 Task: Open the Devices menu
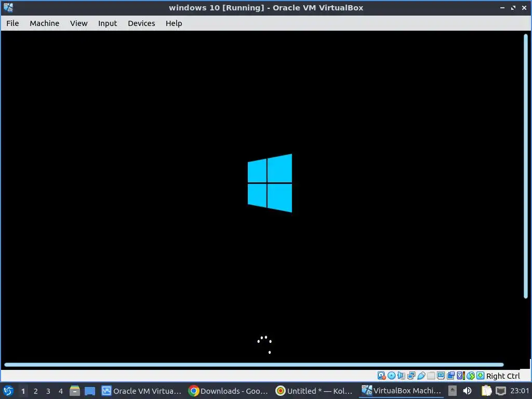point(141,23)
